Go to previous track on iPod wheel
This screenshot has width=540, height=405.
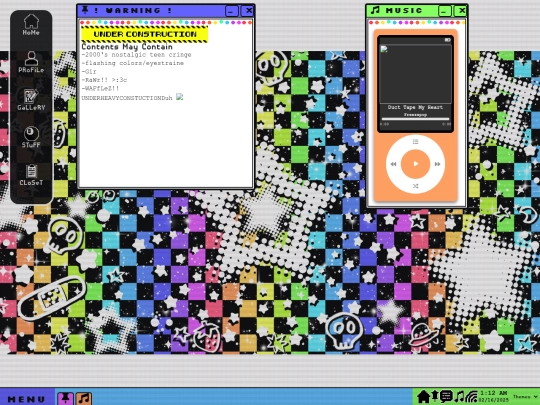[393, 164]
